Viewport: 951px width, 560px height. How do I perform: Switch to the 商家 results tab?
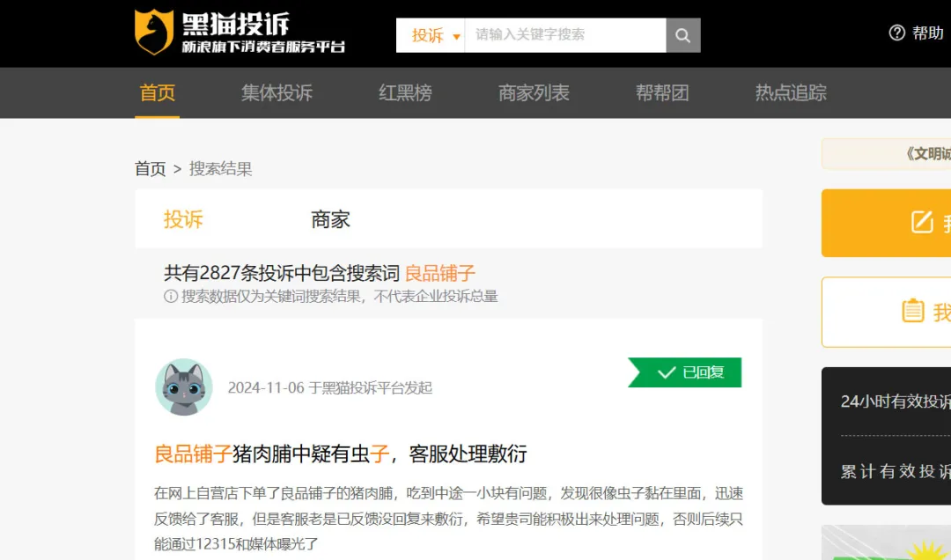click(x=330, y=219)
